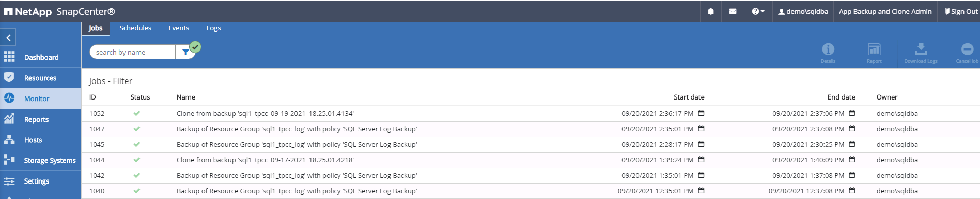
Task: Expand the help question-mark menu
Action: click(x=758, y=11)
